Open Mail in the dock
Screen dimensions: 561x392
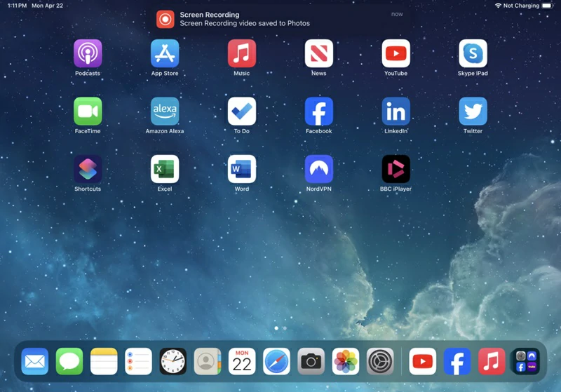34,361
